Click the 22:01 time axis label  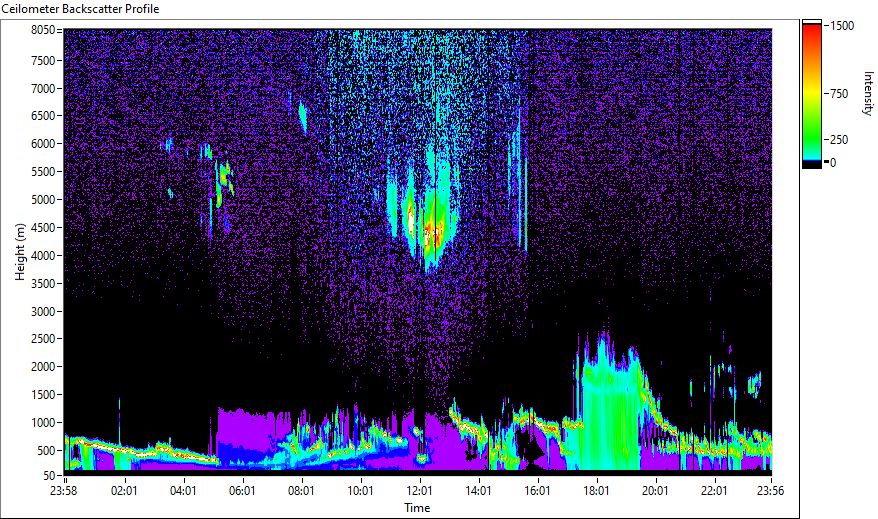pyautogui.click(x=714, y=491)
